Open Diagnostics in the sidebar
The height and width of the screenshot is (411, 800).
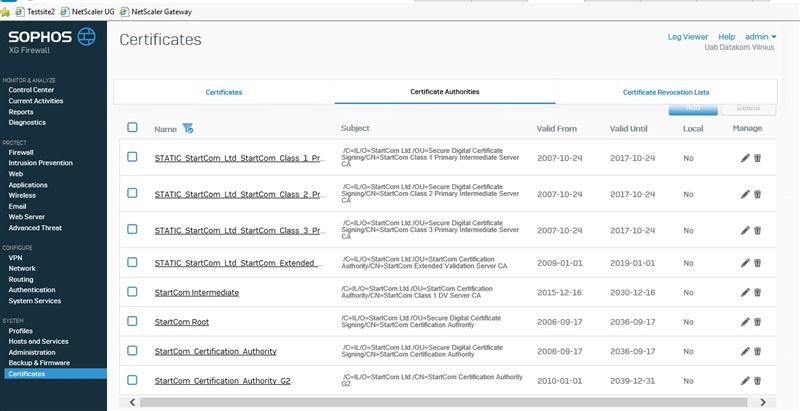[27, 123]
